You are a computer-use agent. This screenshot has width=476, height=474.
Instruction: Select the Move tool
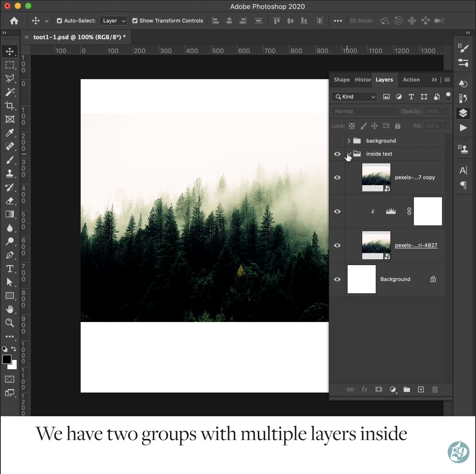point(10,51)
